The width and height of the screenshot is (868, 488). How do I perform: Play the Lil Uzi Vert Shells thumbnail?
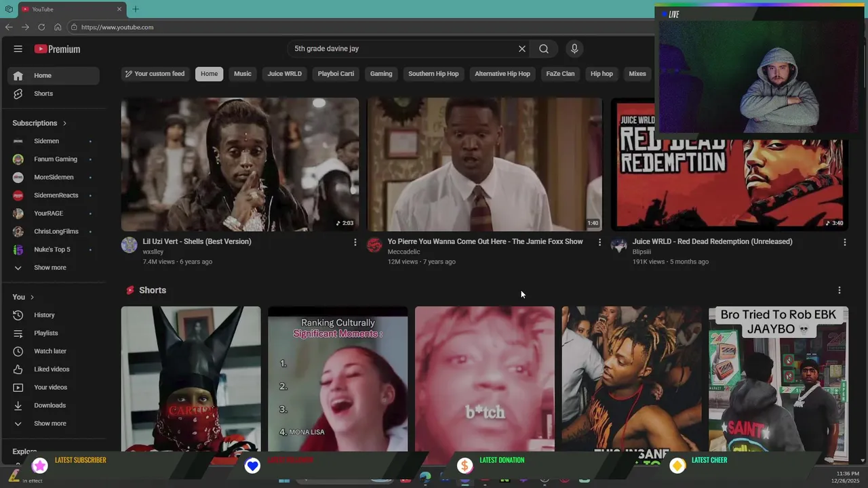click(240, 164)
